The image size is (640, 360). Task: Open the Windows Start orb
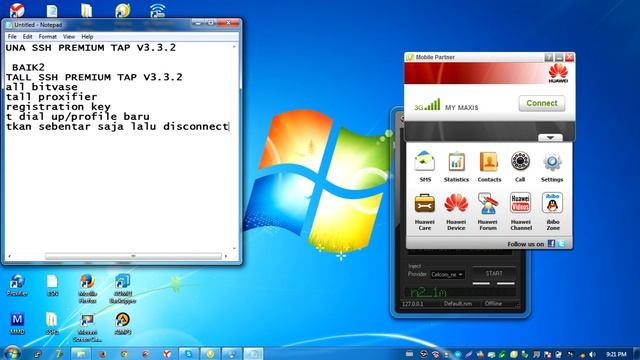11,353
